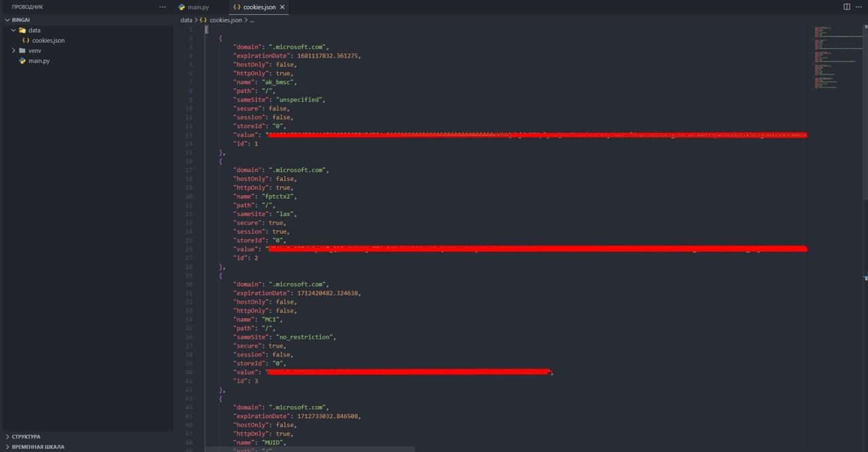
Task: Click the "sameSite": "unspecified" line
Action: click(279, 100)
